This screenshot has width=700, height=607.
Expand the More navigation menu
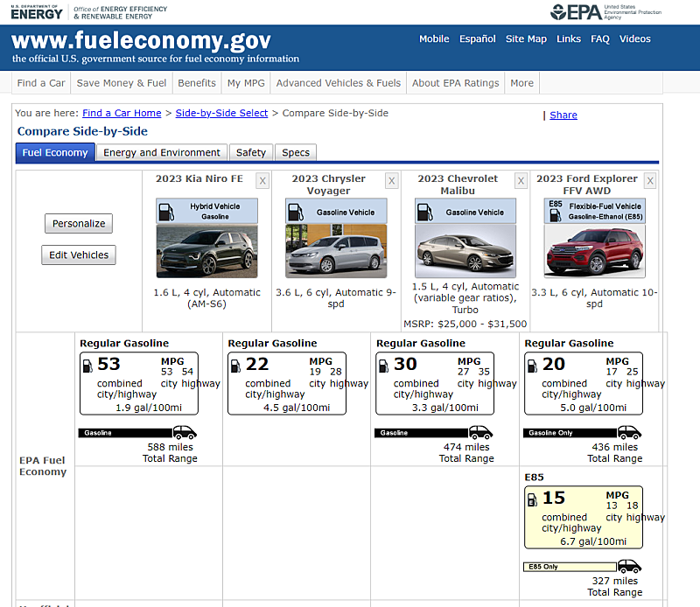tap(521, 83)
